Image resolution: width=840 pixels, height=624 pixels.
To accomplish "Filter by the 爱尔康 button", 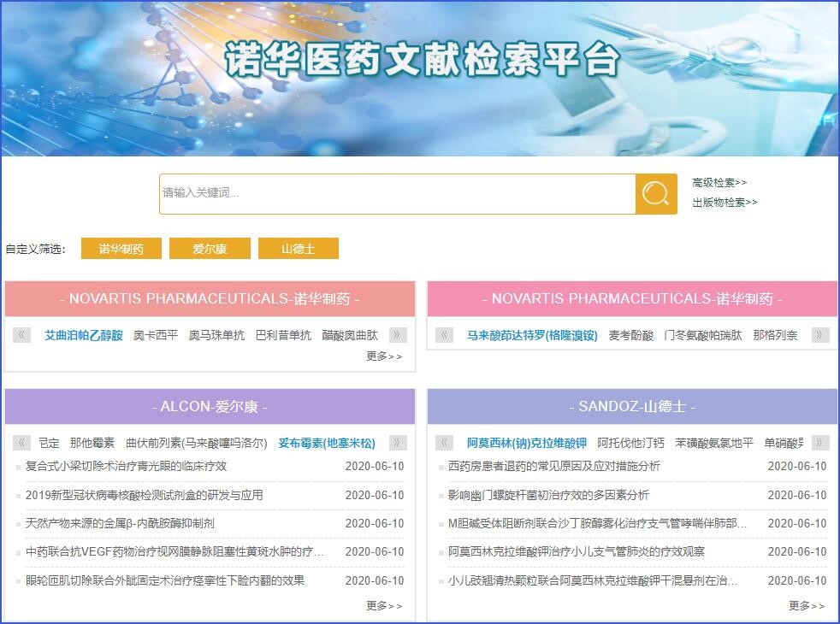I will click(x=210, y=248).
